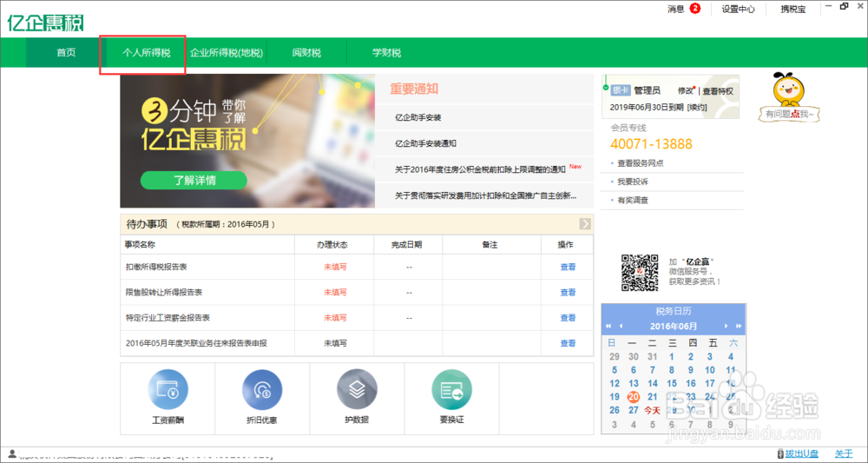Open the 要换证 icon
Viewport: 868px width, 463px height.
451,389
